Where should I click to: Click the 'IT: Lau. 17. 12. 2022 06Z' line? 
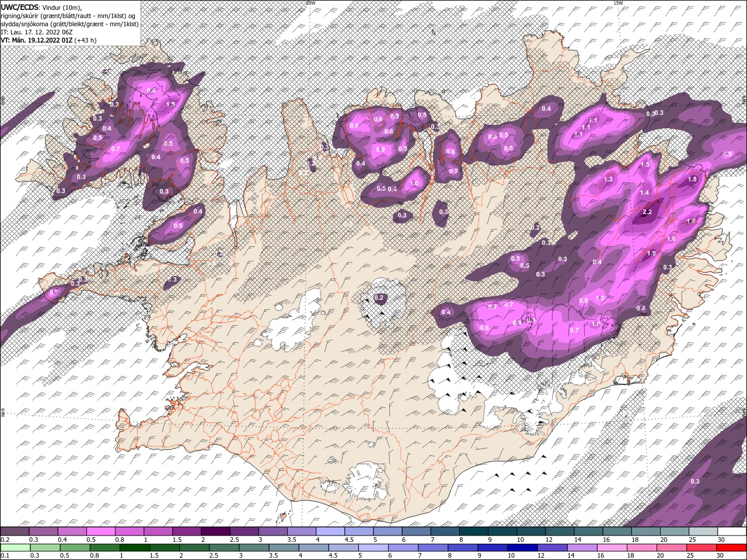point(36,32)
